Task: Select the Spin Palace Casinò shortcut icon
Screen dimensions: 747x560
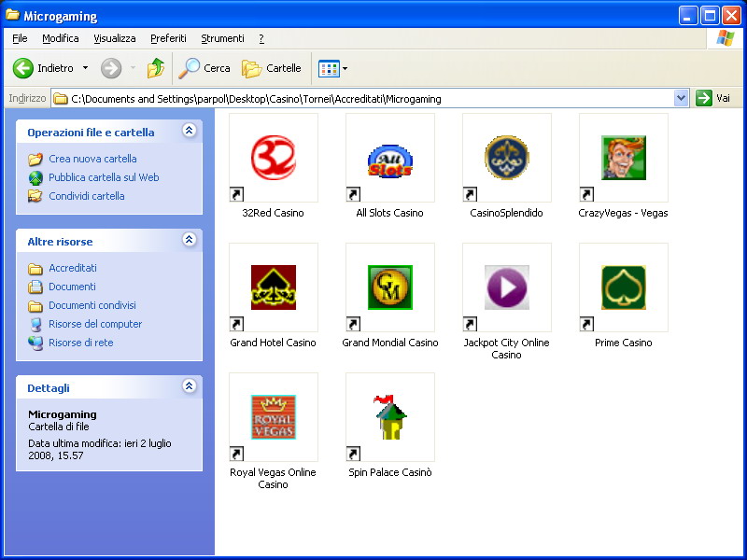Action: 390,416
